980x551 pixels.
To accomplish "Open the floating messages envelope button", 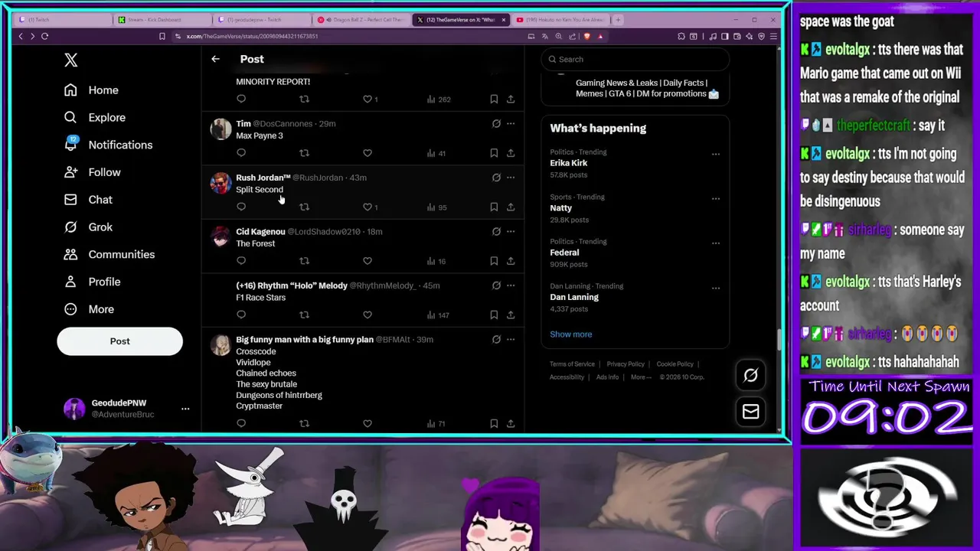I will click(750, 412).
